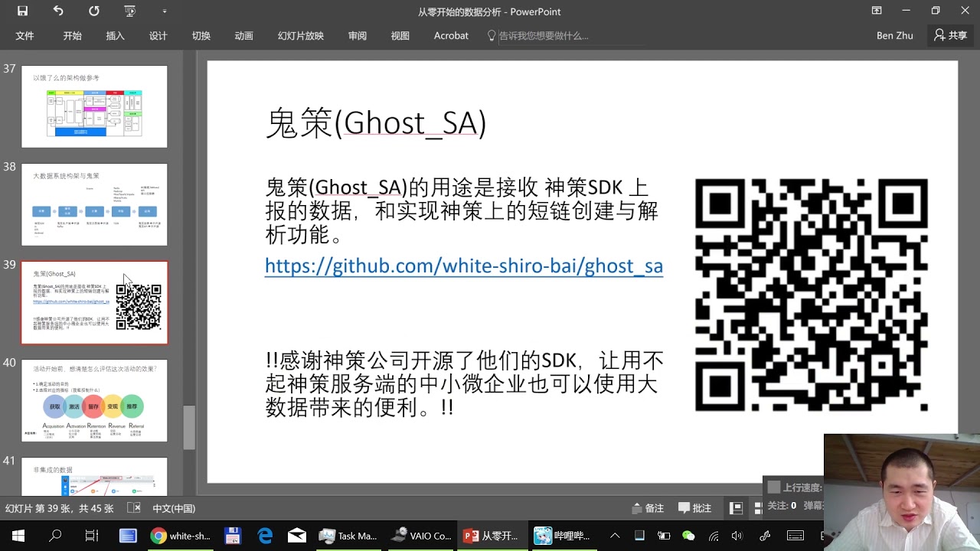Open the blue window app on taskbar
This screenshot has width=980, height=551.
pyautogui.click(x=128, y=536)
